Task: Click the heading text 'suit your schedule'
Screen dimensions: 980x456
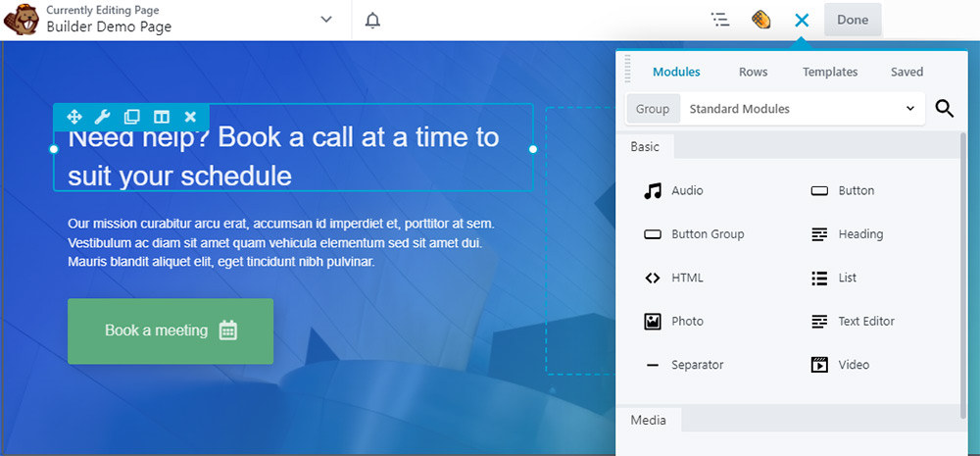Action: [179, 177]
